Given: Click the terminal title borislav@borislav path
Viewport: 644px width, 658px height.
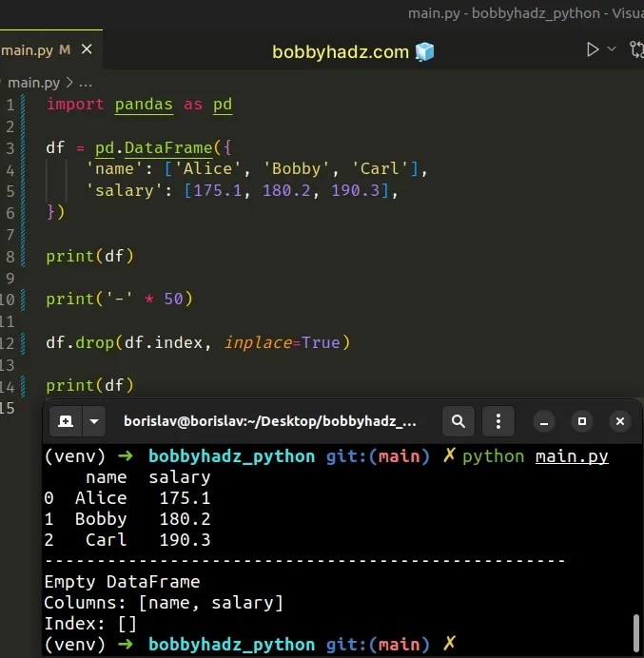Looking at the screenshot, I should [x=269, y=421].
